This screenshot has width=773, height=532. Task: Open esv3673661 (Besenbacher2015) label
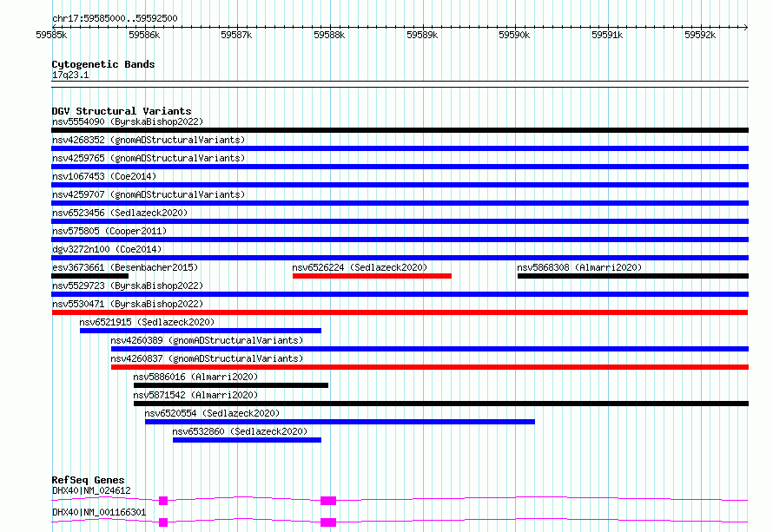coord(125,267)
